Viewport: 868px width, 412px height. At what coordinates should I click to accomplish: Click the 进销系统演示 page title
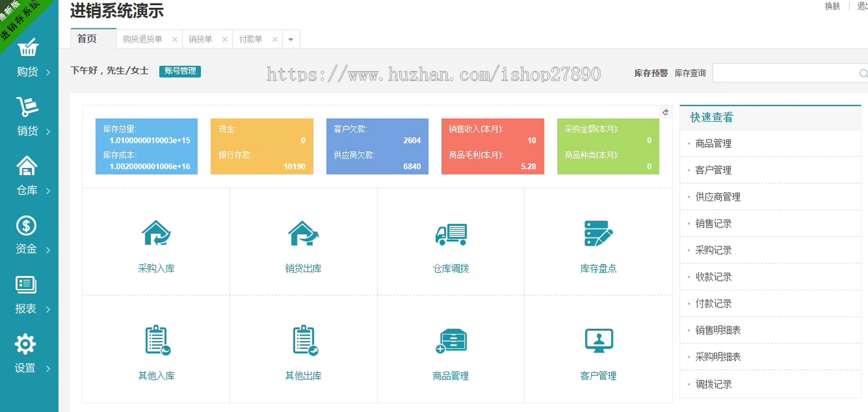[116, 11]
